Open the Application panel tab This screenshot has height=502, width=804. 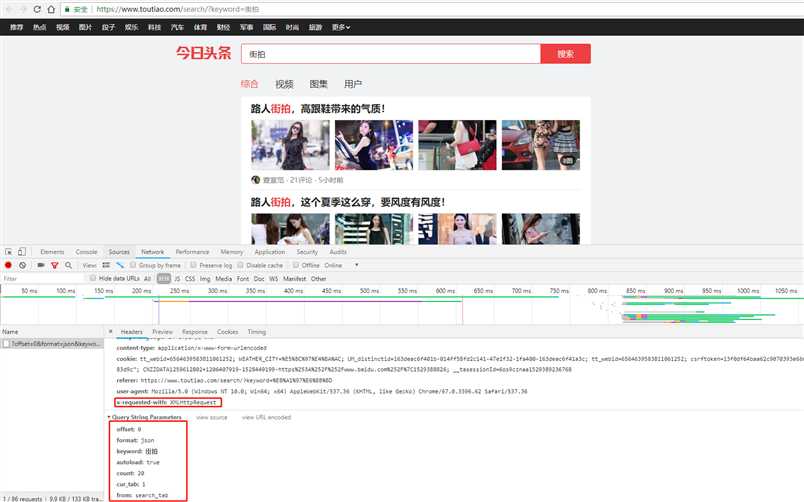pyautogui.click(x=270, y=252)
